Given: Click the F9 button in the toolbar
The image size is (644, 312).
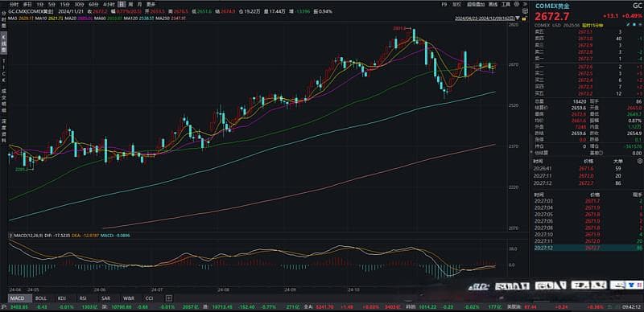Looking at the screenshot, I should pos(444,4).
